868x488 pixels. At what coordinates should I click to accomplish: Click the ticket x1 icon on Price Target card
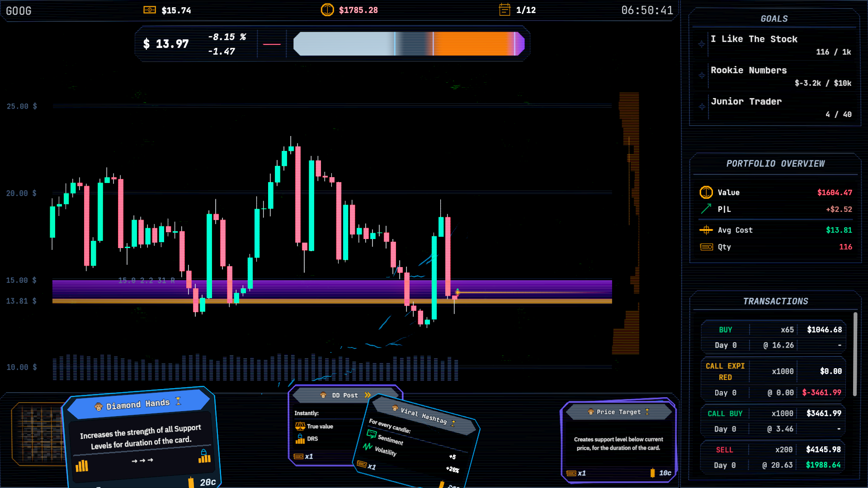click(x=571, y=473)
